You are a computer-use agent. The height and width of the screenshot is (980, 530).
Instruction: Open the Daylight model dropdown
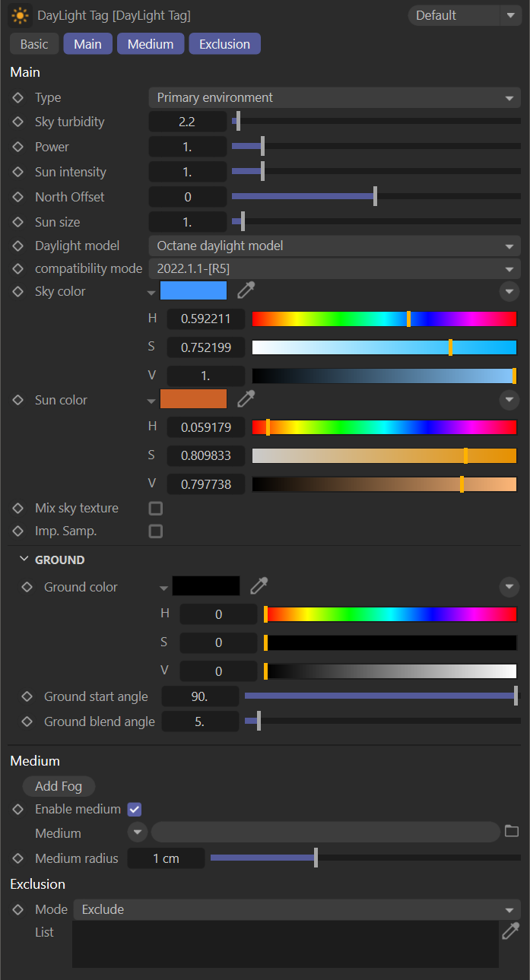pyautogui.click(x=334, y=246)
